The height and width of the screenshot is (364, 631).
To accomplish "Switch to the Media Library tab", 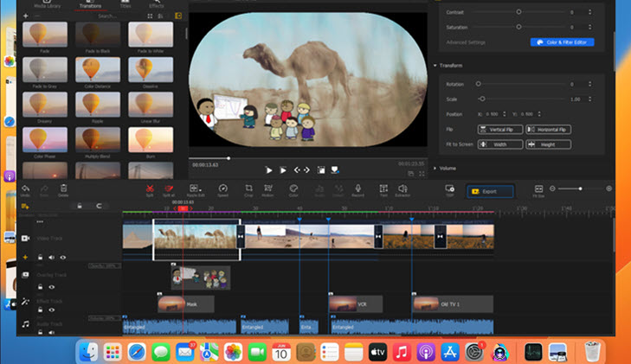I will click(x=45, y=4).
